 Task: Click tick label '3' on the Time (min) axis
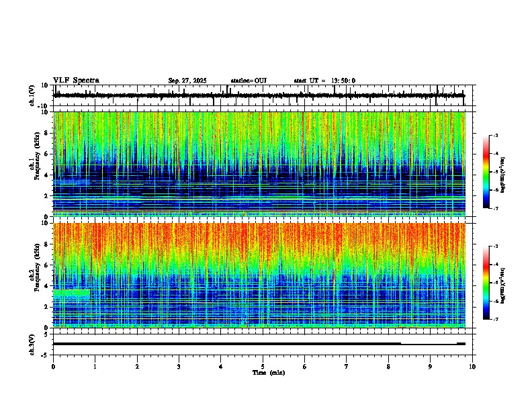coord(179,367)
